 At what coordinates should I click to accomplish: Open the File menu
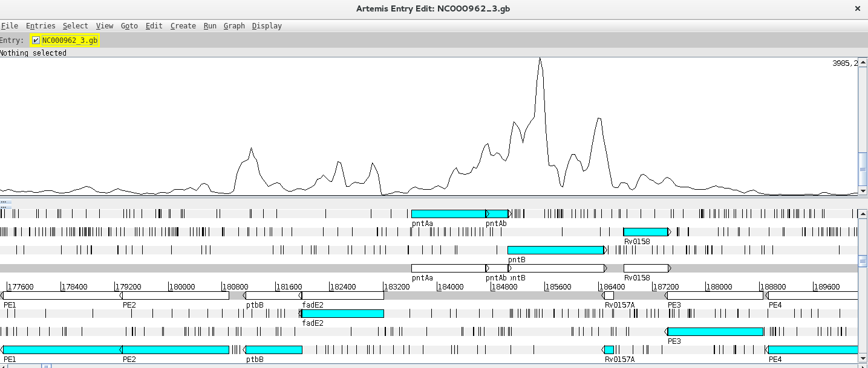pos(9,26)
